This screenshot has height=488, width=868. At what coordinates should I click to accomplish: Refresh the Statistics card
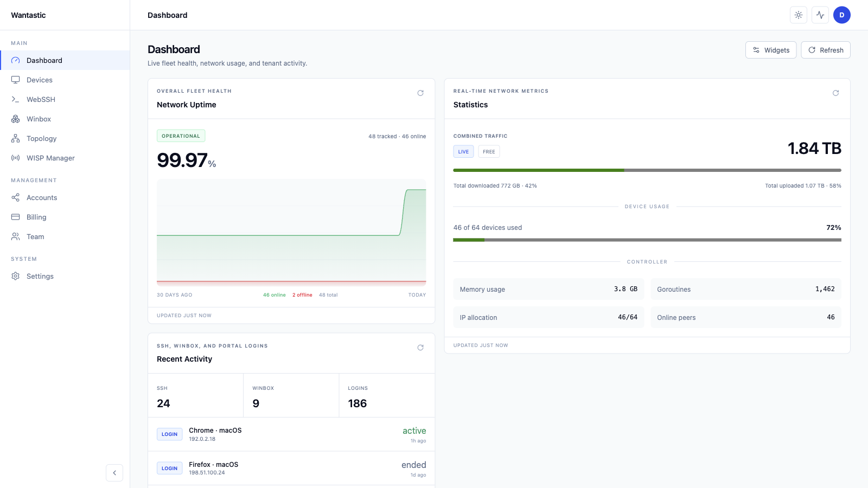(x=836, y=93)
